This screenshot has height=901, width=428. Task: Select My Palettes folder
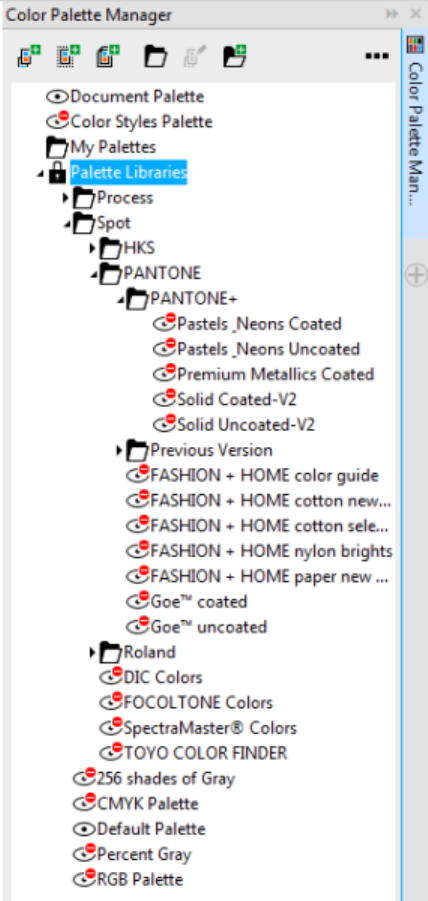(113, 147)
